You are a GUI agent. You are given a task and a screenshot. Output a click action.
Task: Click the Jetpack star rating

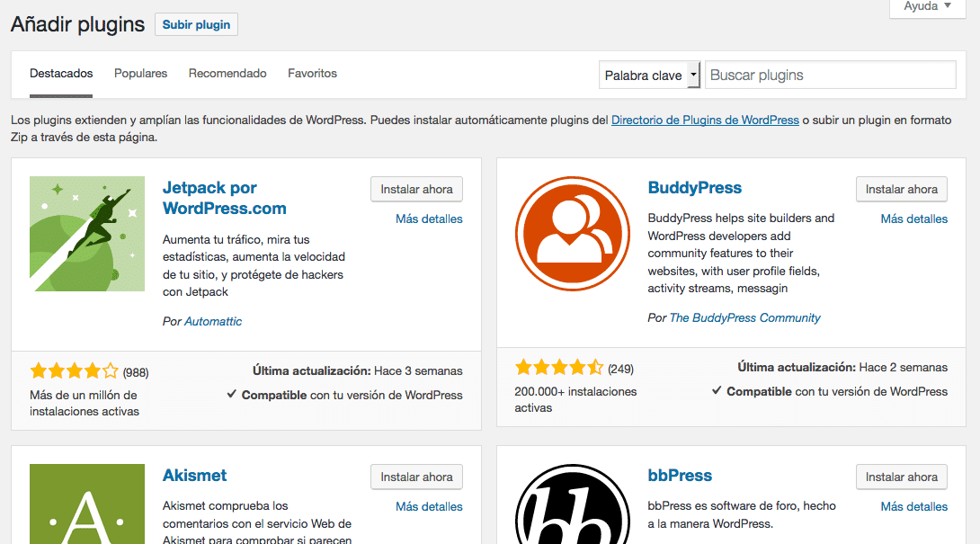74,370
